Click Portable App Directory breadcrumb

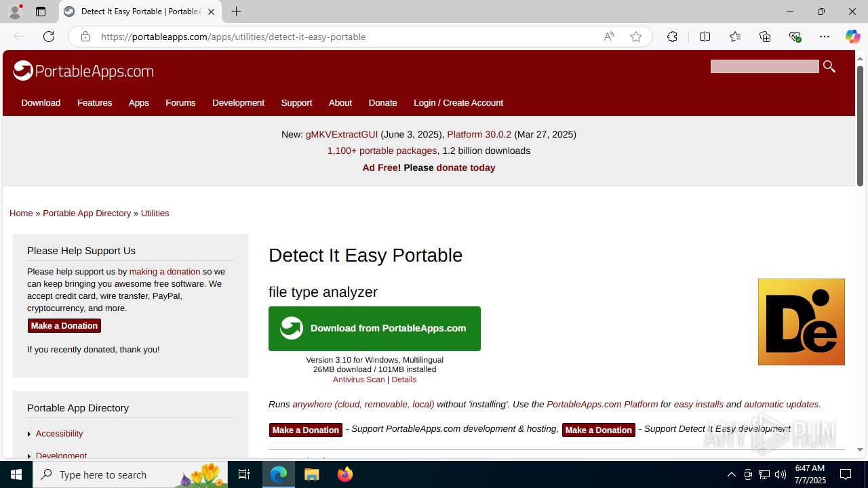coord(87,213)
